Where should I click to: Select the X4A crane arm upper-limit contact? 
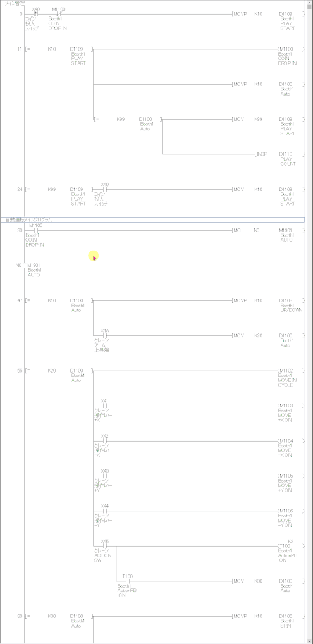tap(105, 335)
